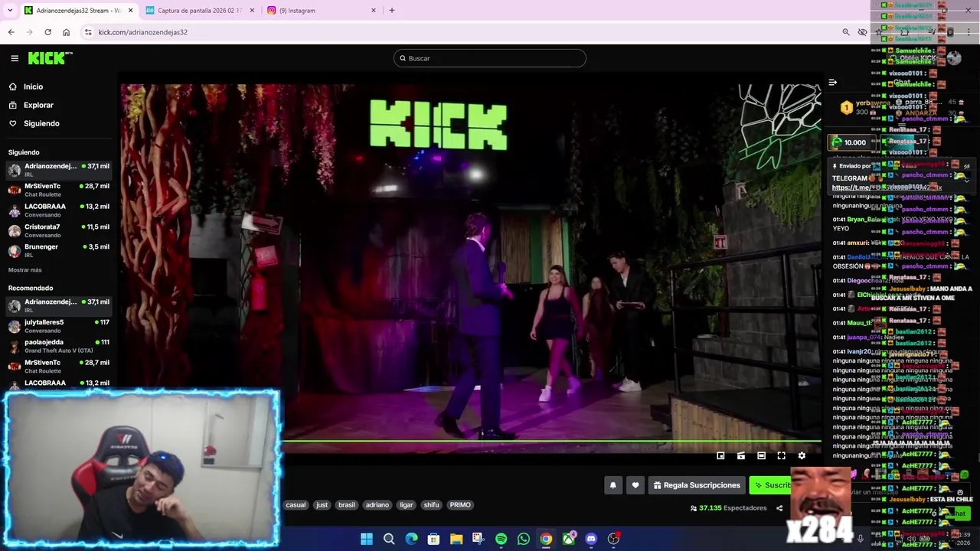Open LACOBRAAA channel in Siguiendo list
This screenshot has height=551, width=980.
point(59,210)
